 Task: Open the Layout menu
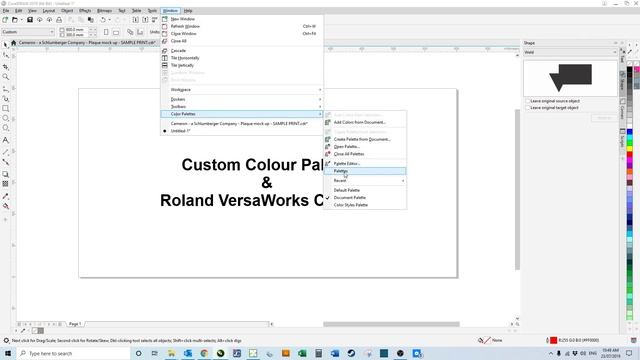click(x=49, y=11)
